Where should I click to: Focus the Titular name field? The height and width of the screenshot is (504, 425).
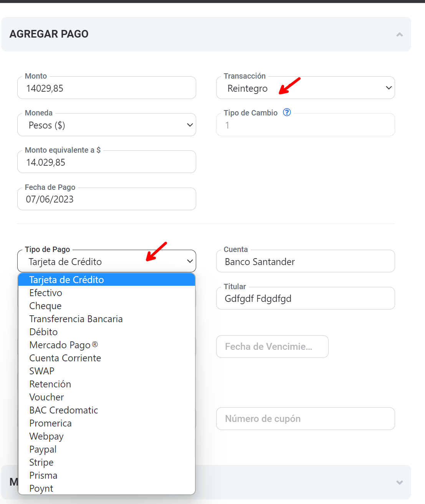(305, 299)
